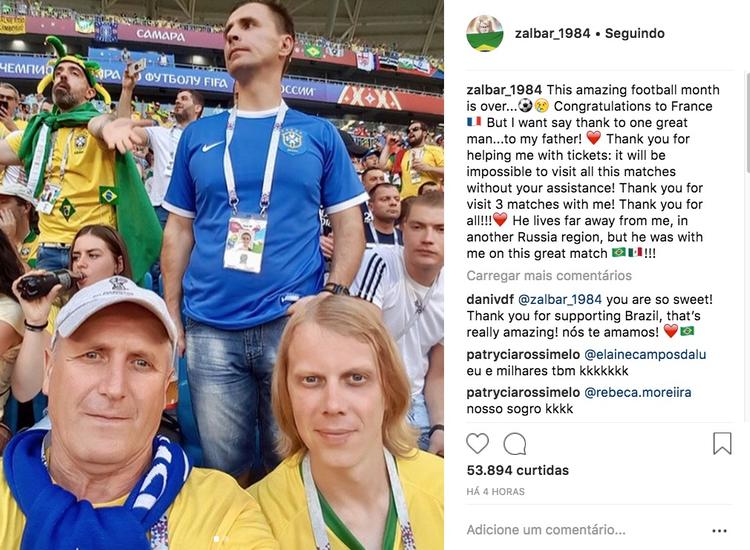This screenshot has width=750, height=550.
Task: Open comments via speech bubble icon
Action: pyautogui.click(x=515, y=444)
